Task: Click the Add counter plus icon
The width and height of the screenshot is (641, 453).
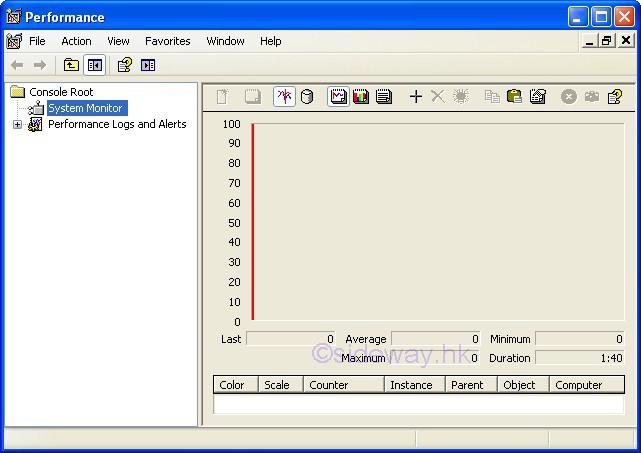Action: click(x=416, y=97)
